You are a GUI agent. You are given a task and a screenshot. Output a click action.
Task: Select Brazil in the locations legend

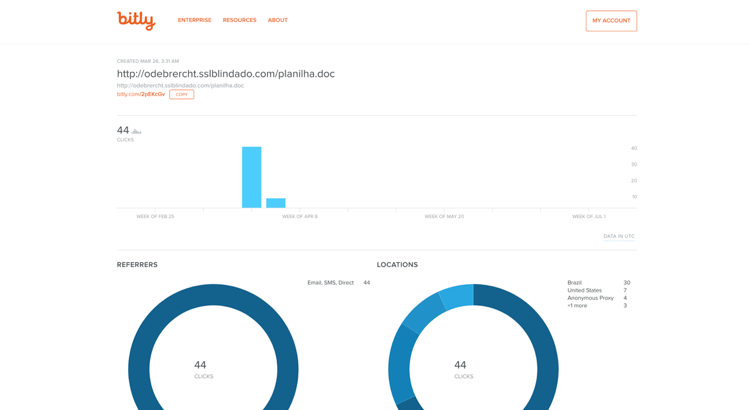point(574,283)
